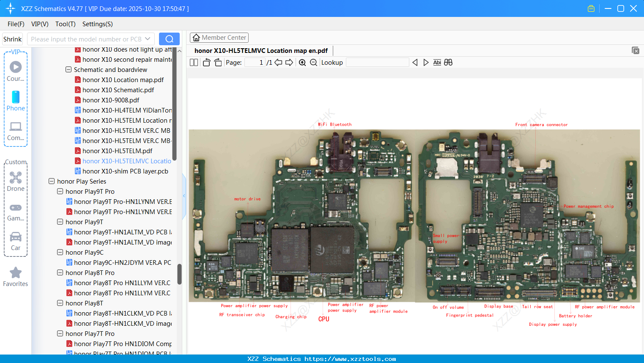Open honor X10-9008.pdf
Screen dimensions: 644x363
(111, 100)
